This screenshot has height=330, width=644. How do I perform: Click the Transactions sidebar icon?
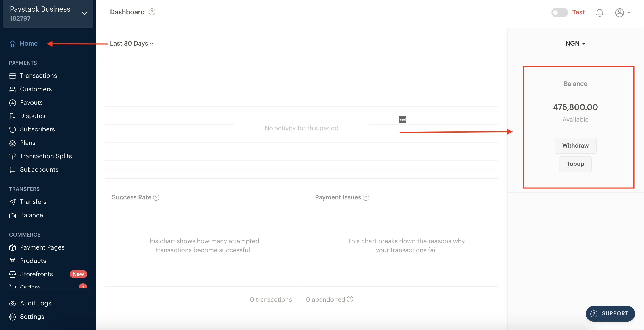pyautogui.click(x=13, y=75)
